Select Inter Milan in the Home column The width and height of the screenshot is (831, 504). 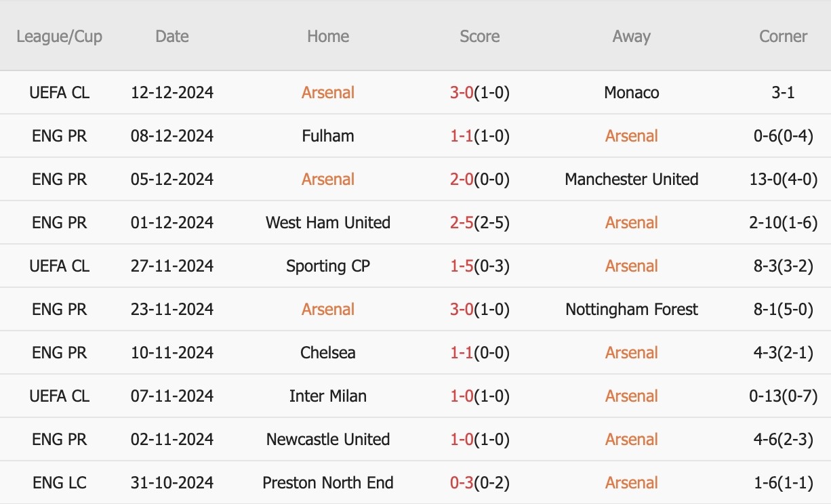click(x=328, y=396)
